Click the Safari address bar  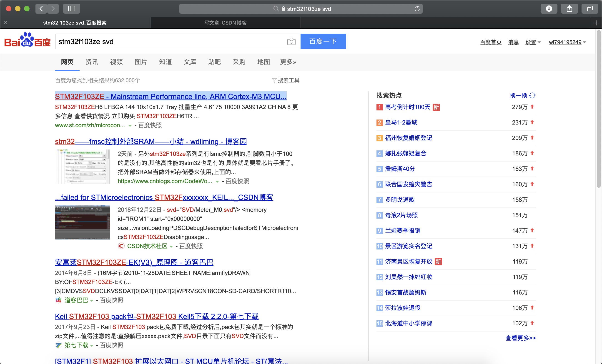[301, 9]
